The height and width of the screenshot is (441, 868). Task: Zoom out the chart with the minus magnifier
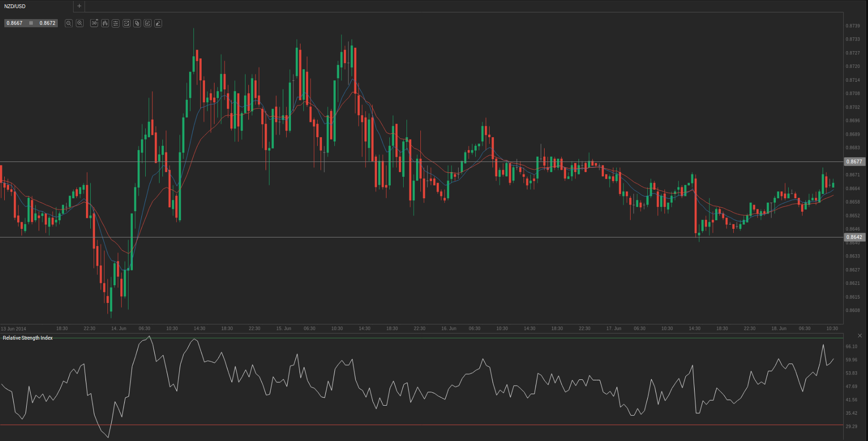(x=69, y=23)
